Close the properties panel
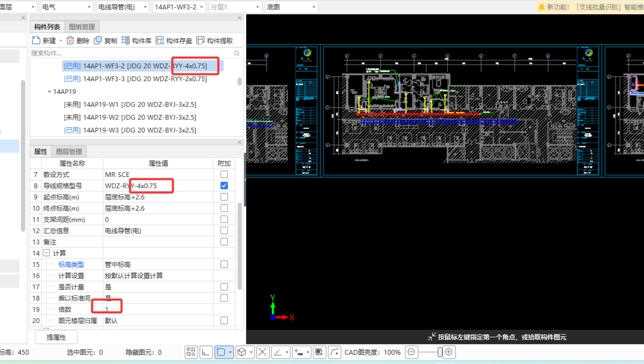 click(x=240, y=142)
